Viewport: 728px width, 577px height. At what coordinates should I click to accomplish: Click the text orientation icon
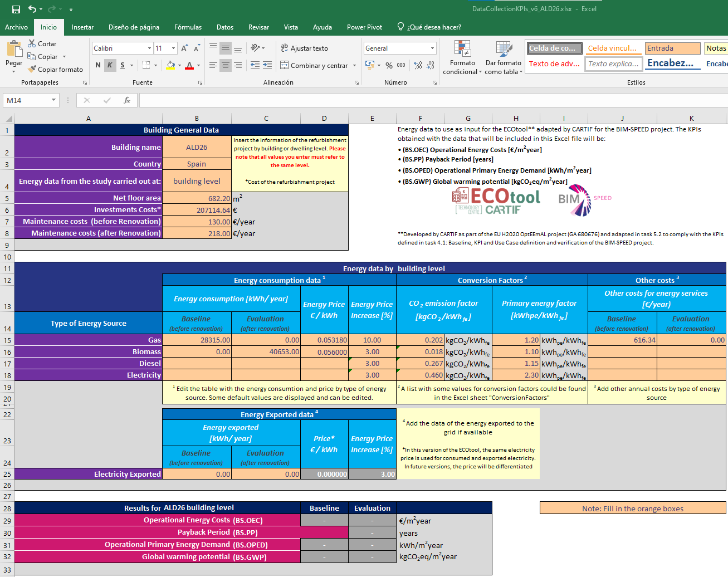(256, 48)
